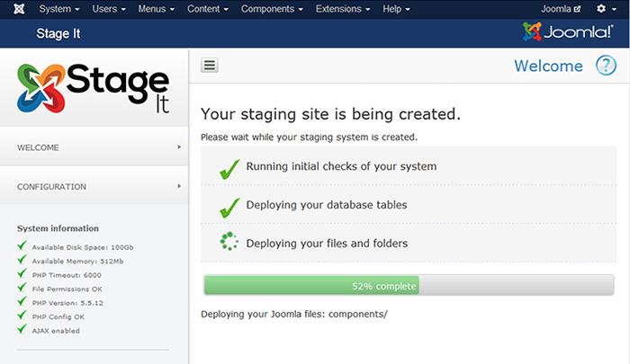This screenshot has width=630, height=364.
Task: Click 'Stage It' header title text
Action: (x=58, y=33)
